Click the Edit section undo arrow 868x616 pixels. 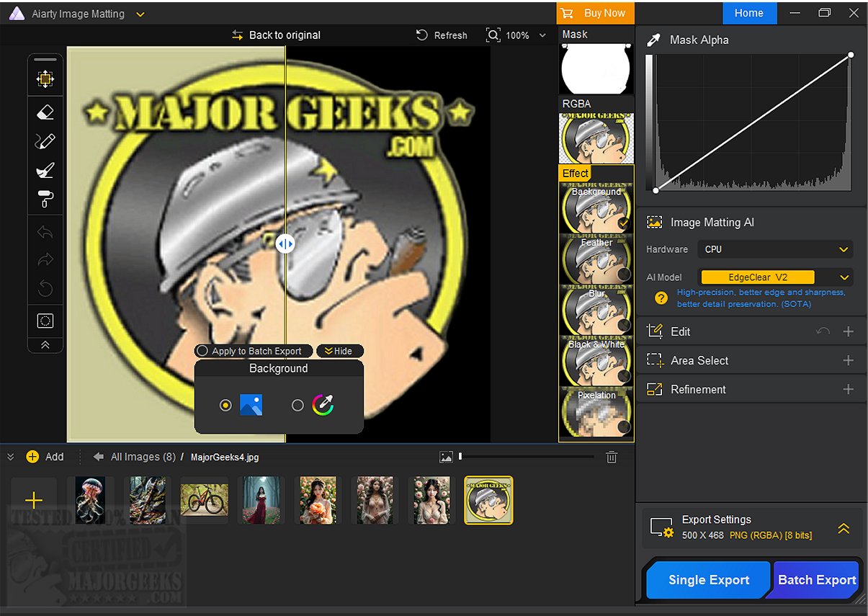823,331
